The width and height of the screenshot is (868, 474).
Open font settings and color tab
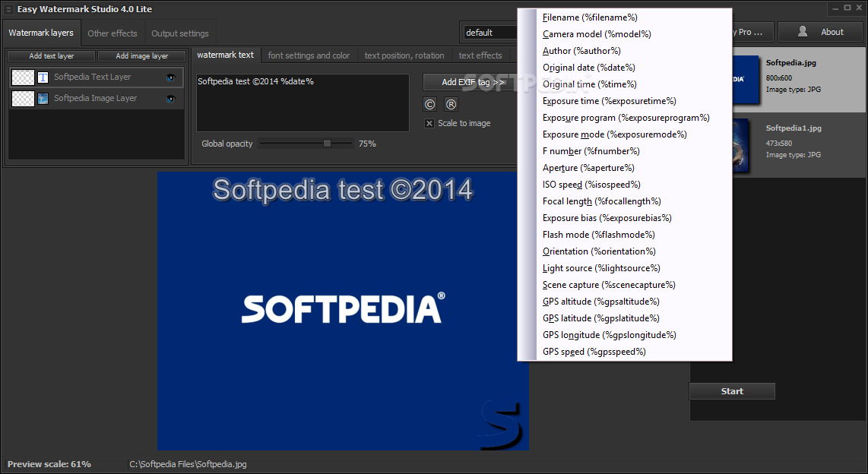(x=309, y=55)
